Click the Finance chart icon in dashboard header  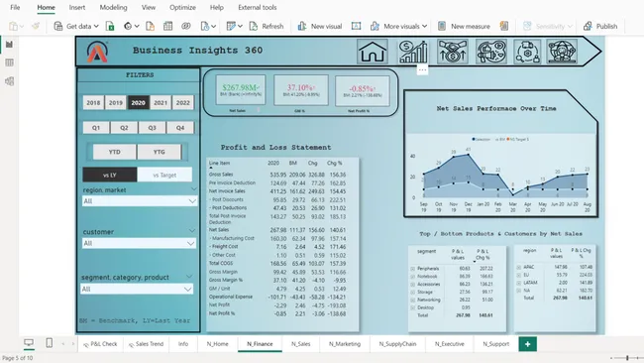click(412, 52)
